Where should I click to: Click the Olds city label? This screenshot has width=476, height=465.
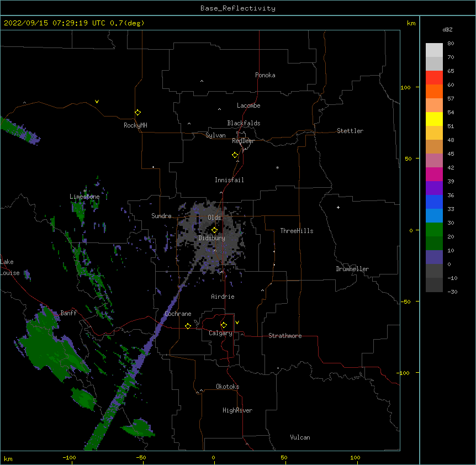(x=214, y=218)
